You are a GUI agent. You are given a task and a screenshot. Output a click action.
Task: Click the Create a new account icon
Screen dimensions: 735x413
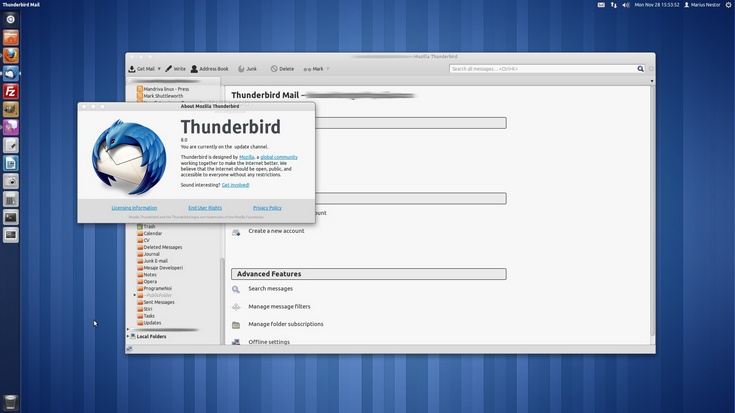(x=236, y=232)
